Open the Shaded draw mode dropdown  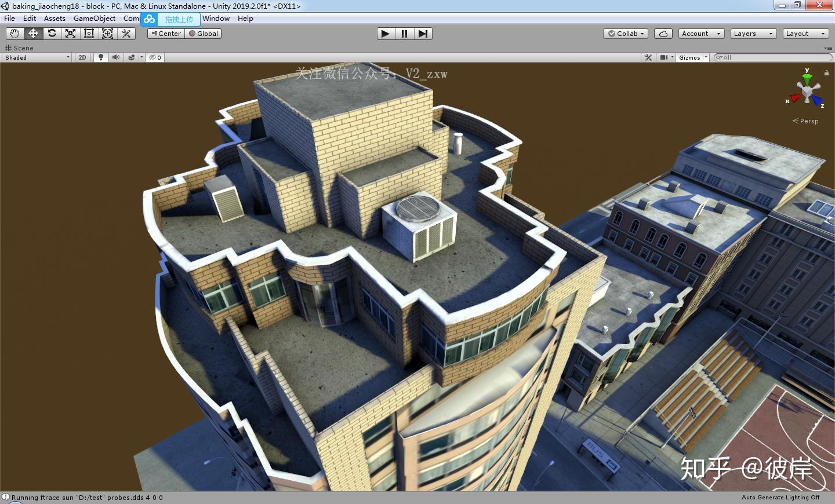[x=37, y=57]
